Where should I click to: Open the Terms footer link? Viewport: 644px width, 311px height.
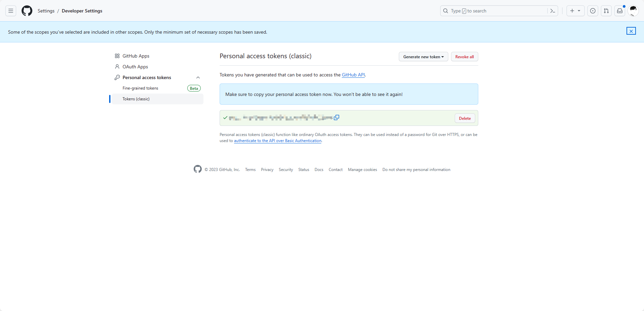coord(250,170)
